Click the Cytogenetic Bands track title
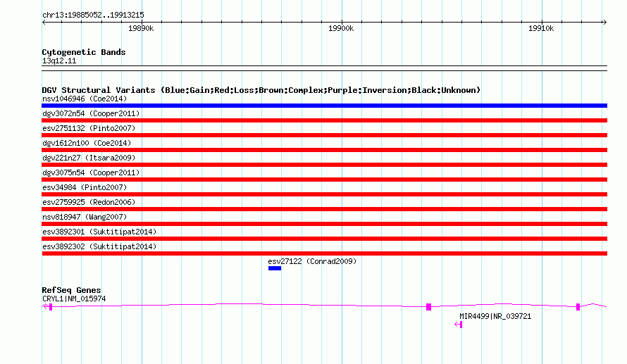Viewport: 627px width, 364px height. (x=84, y=52)
